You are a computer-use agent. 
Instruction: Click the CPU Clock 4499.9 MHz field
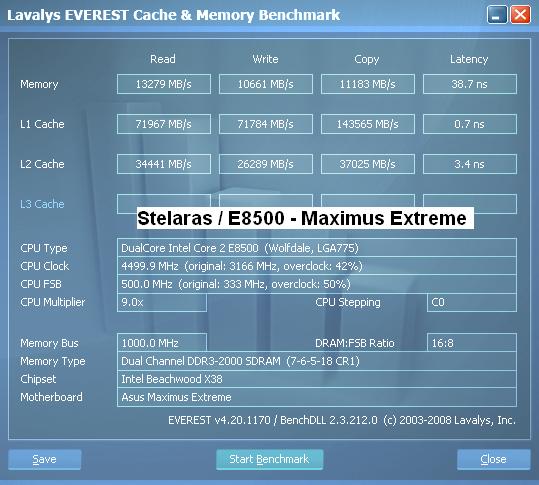coord(317,266)
